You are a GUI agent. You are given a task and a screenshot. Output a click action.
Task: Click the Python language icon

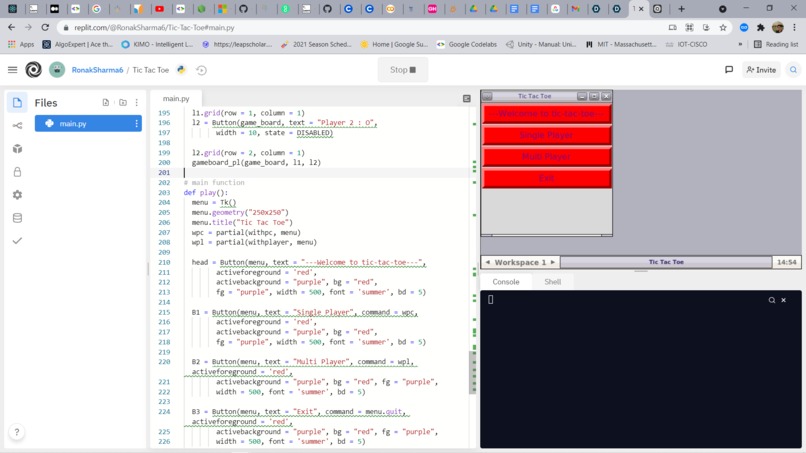[x=181, y=69]
